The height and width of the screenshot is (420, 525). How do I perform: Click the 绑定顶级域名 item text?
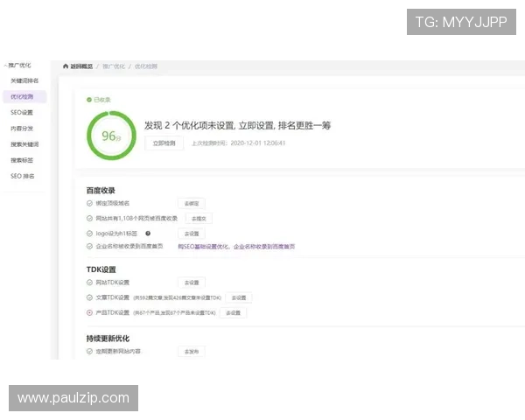tap(113, 203)
